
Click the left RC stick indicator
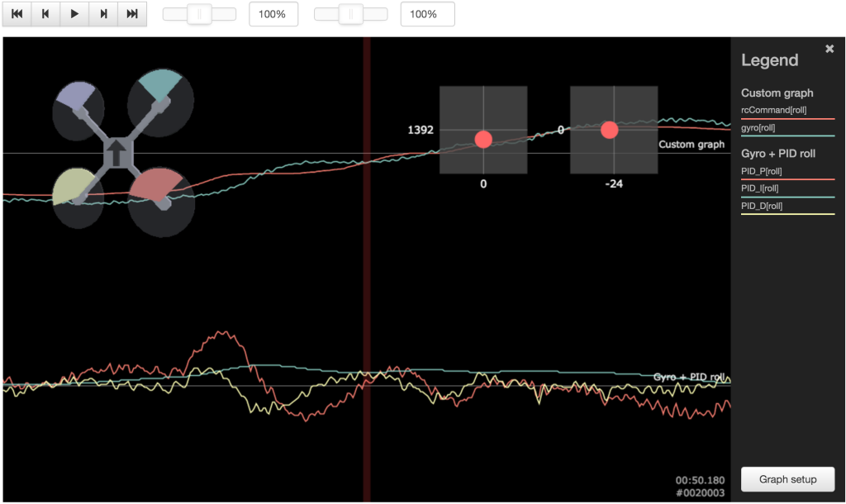pyautogui.click(x=483, y=139)
